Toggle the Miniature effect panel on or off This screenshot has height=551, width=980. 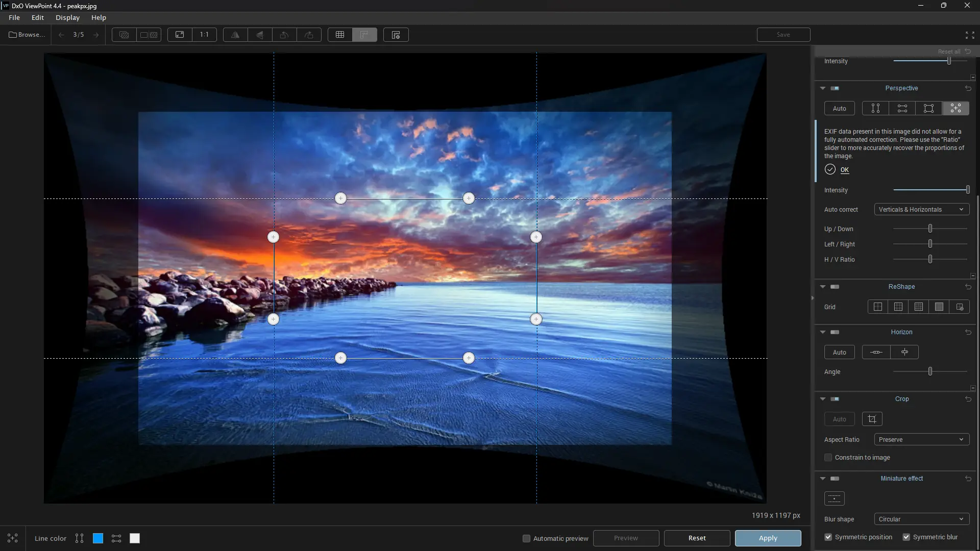pos(834,479)
